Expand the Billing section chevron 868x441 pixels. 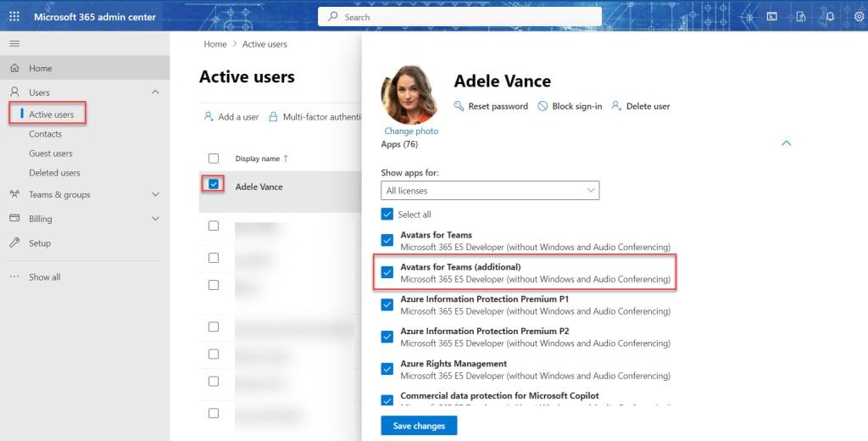click(155, 219)
